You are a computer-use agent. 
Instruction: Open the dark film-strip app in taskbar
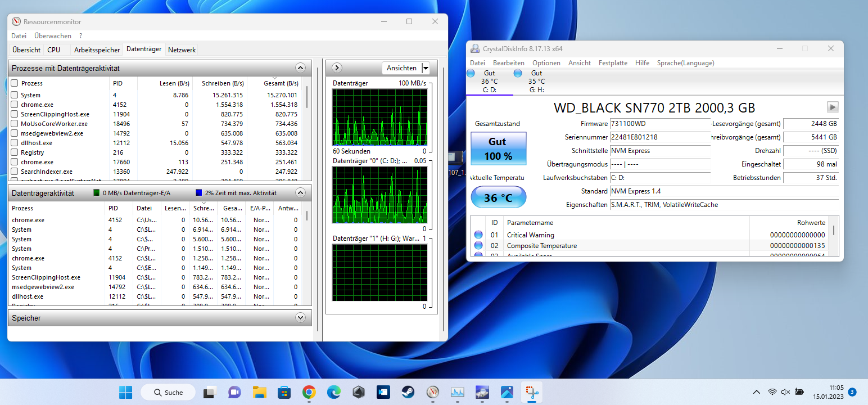383,392
